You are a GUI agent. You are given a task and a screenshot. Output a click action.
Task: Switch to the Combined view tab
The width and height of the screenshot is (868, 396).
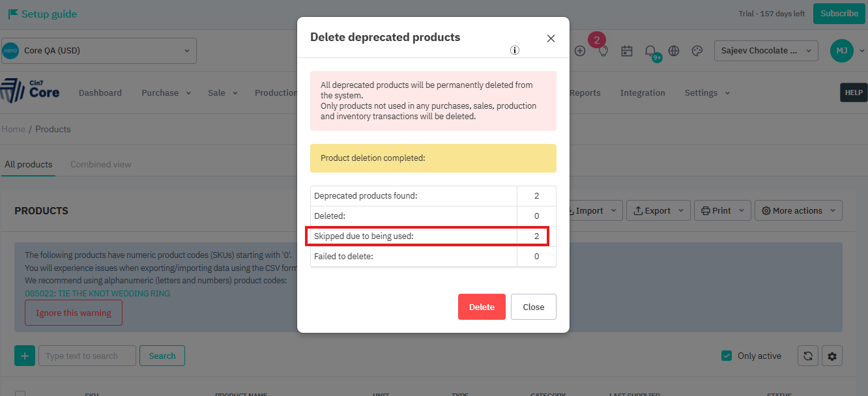(101, 164)
